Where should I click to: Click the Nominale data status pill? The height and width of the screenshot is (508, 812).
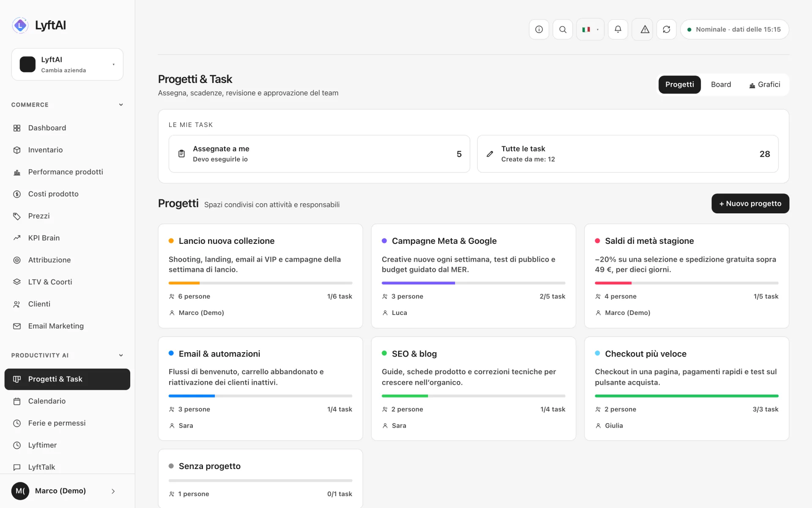click(x=734, y=29)
